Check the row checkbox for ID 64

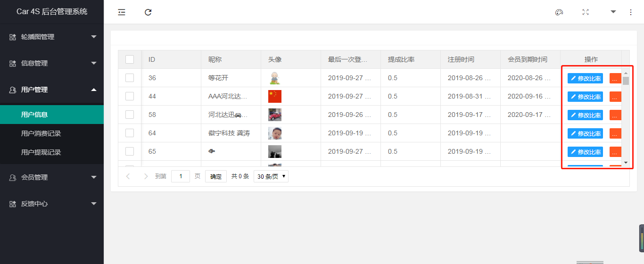(130, 133)
